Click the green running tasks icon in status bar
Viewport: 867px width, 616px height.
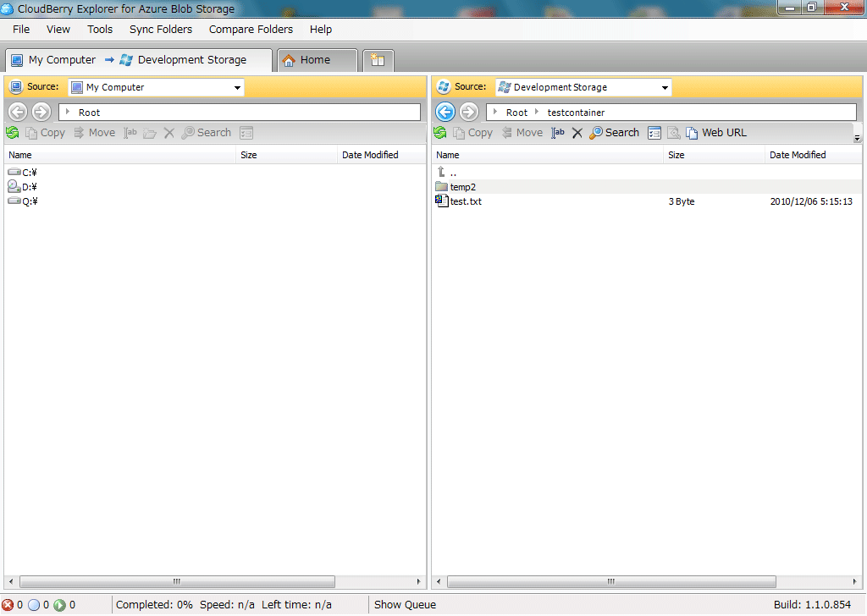pos(60,605)
